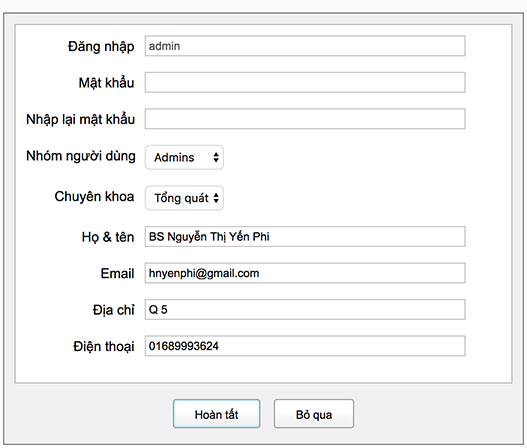Image resolution: width=527 pixels, height=448 pixels.
Task: Open the Admins user group dropdown
Action: click(184, 157)
